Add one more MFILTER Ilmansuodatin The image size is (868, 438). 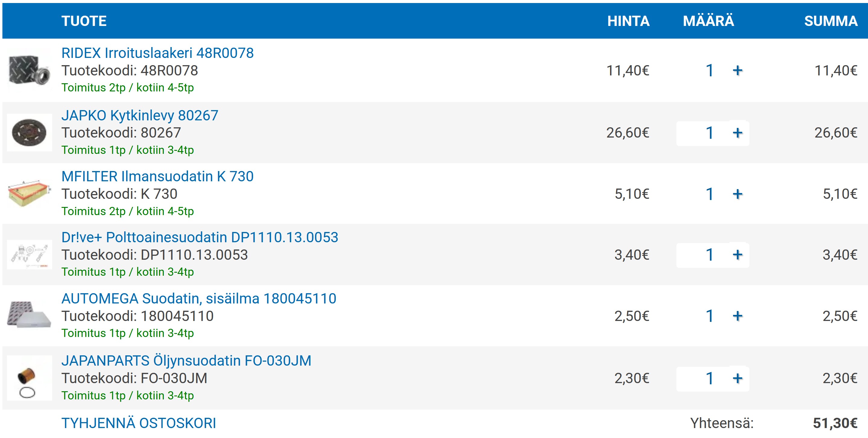pos(737,194)
